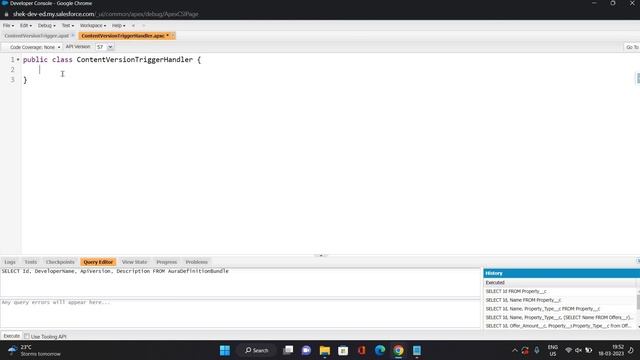
Task: Open the Edit menu
Action: click(25, 25)
